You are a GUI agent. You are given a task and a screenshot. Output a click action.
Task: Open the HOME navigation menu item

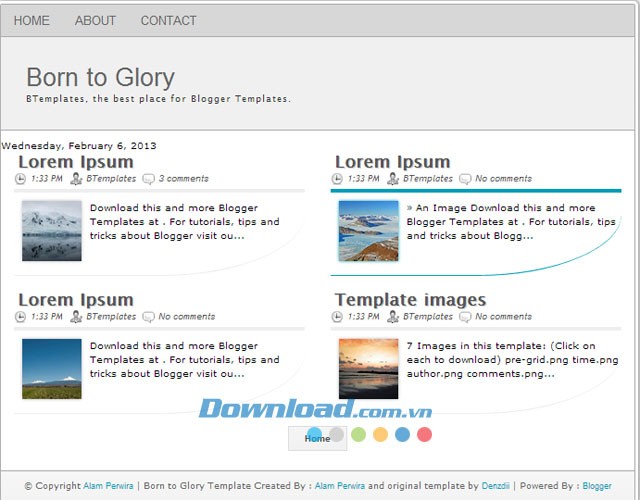point(32,20)
